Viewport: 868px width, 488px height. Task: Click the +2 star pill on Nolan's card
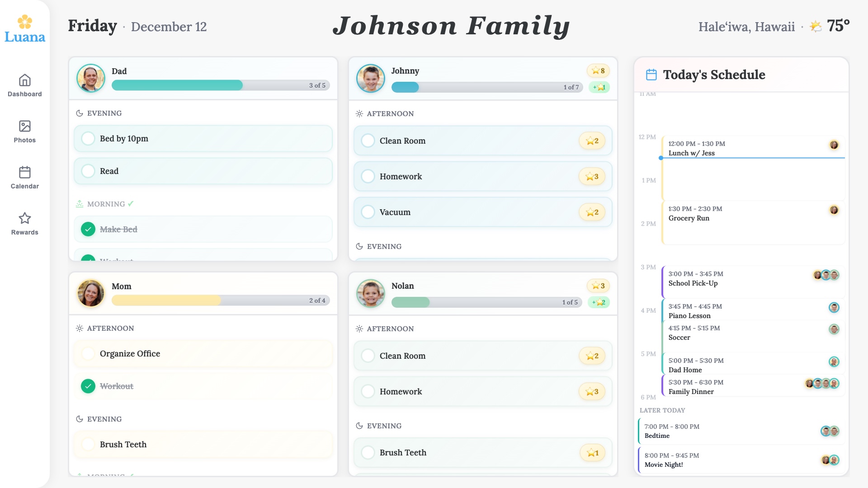point(599,302)
